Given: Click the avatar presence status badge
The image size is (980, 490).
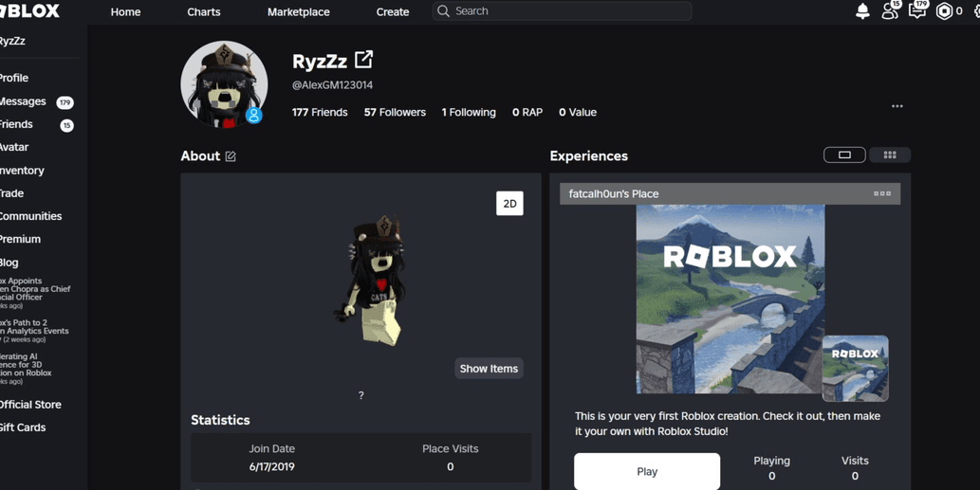Looking at the screenshot, I should pos(253,116).
